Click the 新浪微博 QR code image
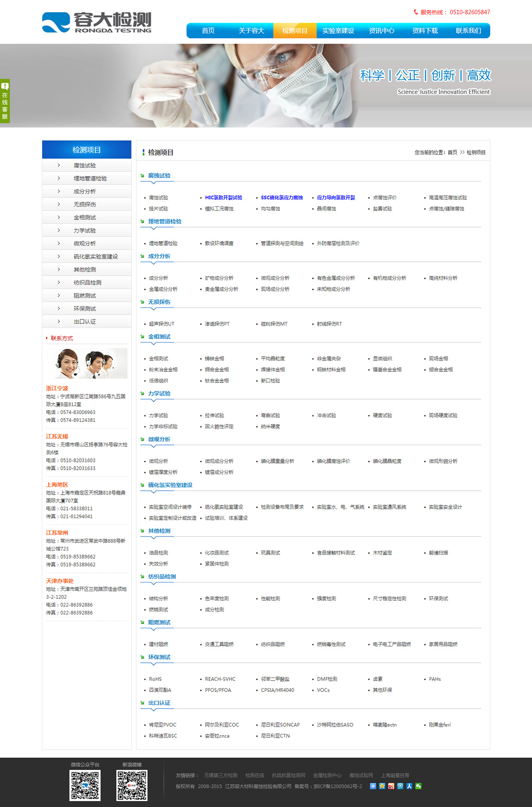Viewport: 532px width, 807px height. (132, 785)
